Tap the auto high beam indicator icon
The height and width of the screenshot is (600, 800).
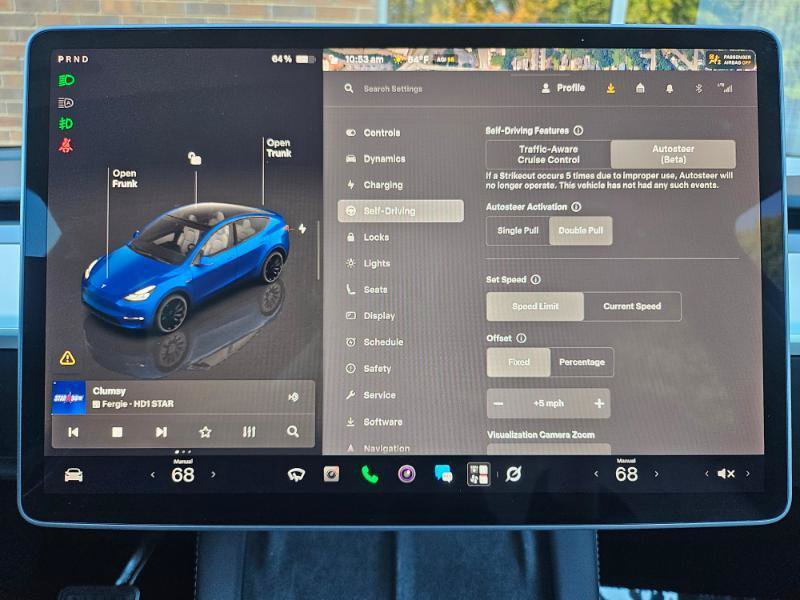pyautogui.click(x=66, y=103)
